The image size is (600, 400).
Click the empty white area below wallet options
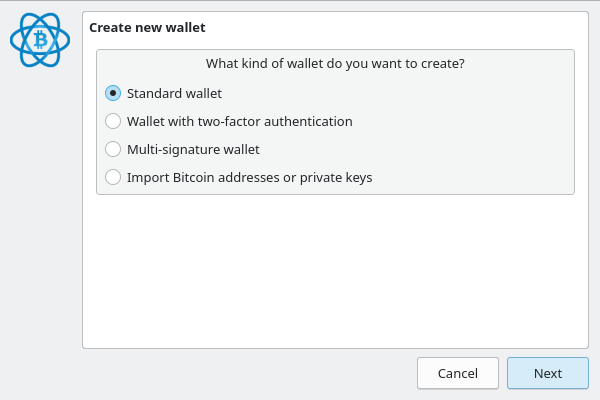[335, 270]
